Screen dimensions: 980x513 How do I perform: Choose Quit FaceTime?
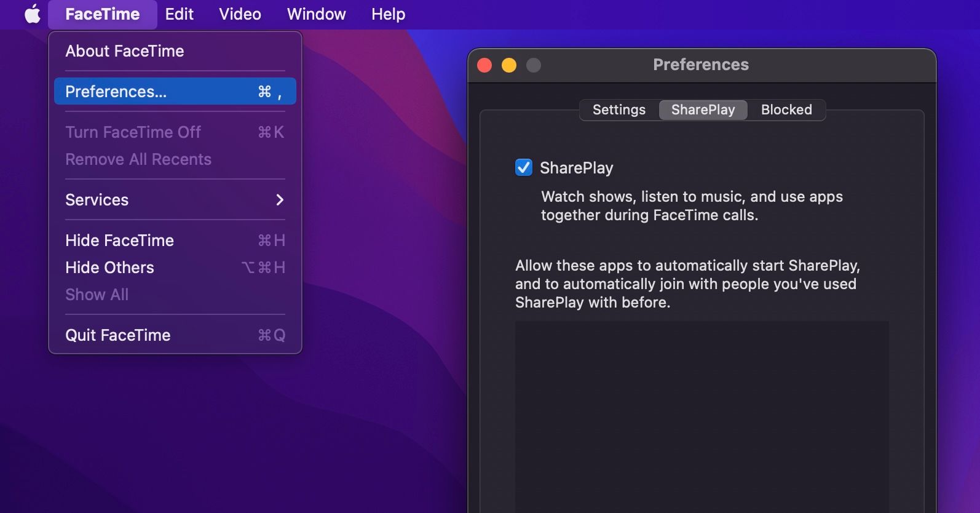(175, 335)
